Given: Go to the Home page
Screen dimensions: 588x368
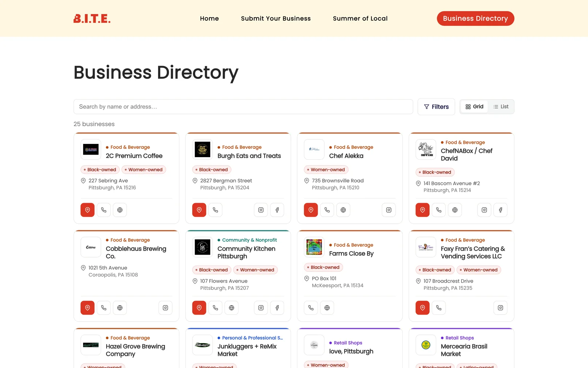Looking at the screenshot, I should point(209,18).
